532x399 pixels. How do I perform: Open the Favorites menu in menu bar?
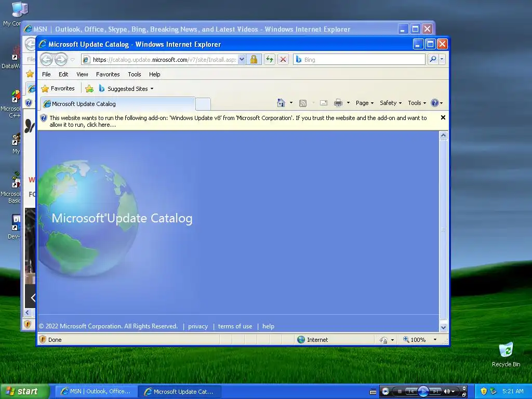[x=108, y=74]
